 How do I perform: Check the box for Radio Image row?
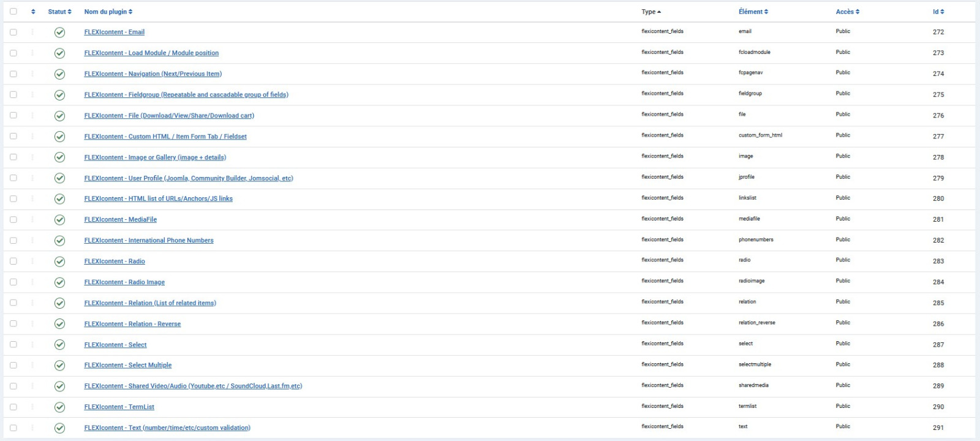click(x=13, y=282)
